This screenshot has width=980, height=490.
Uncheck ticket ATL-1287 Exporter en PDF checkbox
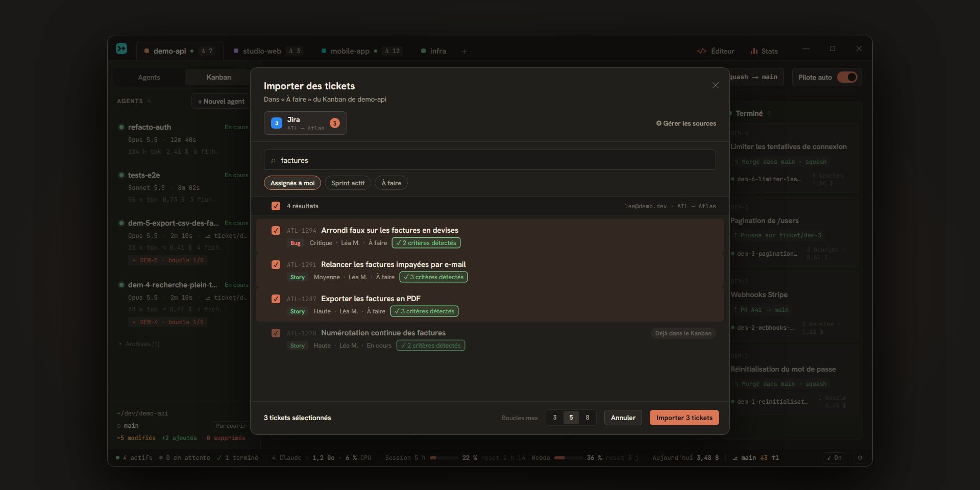pos(276,299)
